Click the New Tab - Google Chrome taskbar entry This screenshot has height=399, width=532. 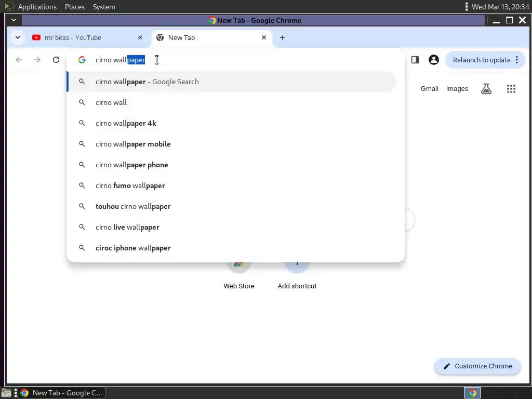[x=62, y=393]
